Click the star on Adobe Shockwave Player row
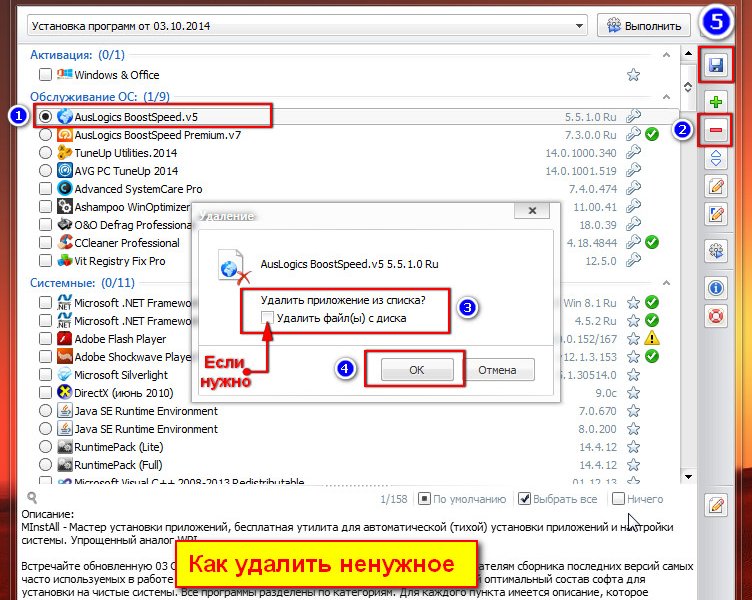This screenshot has height=600, width=752. pos(634,357)
